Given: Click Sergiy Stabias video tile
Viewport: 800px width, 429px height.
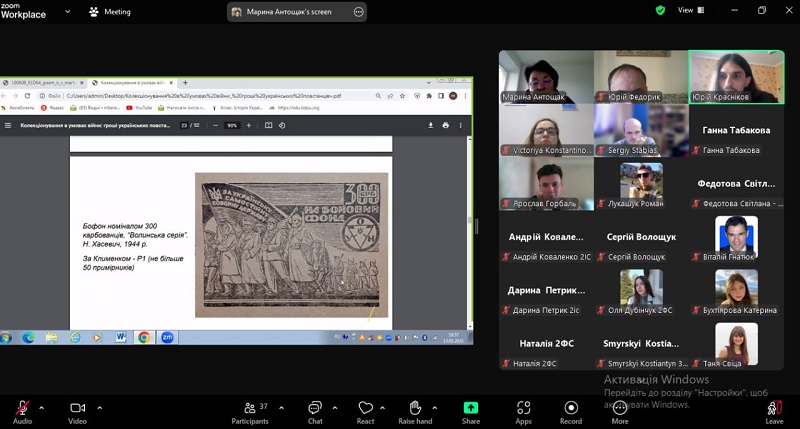Looking at the screenshot, I should tap(641, 131).
